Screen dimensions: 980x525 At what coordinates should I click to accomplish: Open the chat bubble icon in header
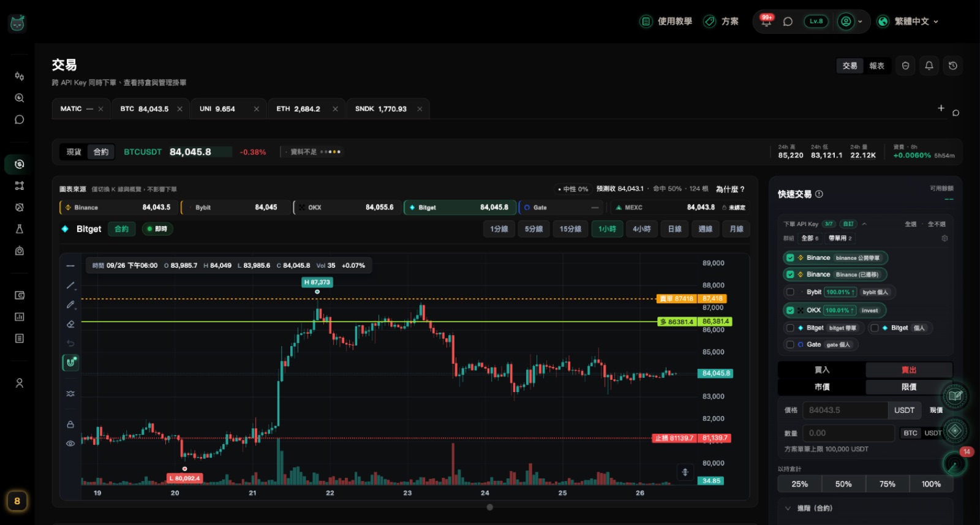788,21
